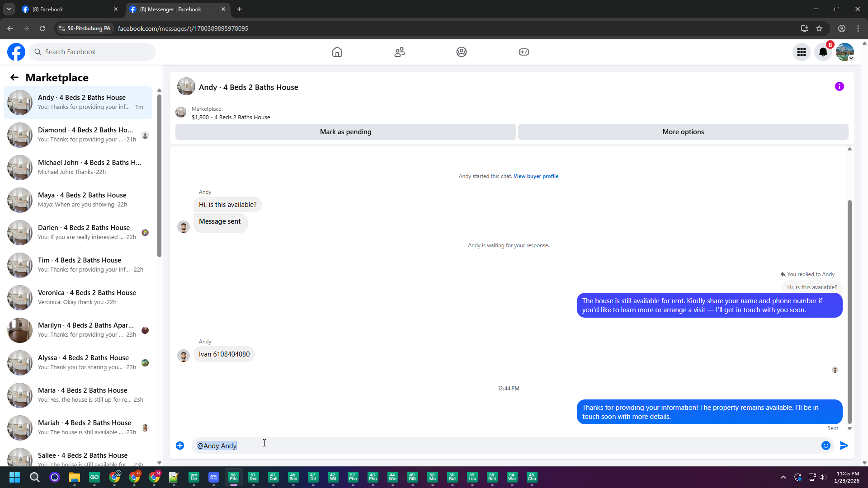Open the Home feed icon

(x=337, y=52)
